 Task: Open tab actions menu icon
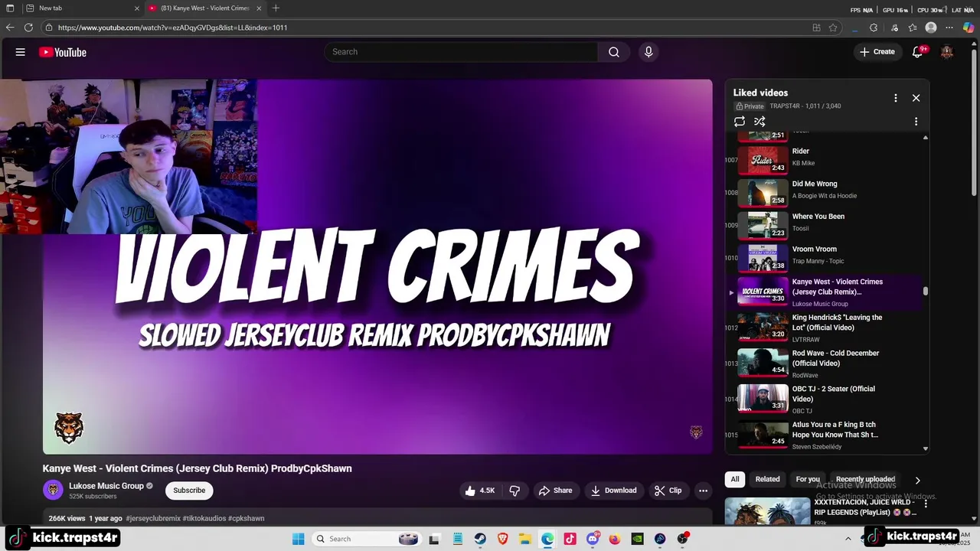(10, 8)
